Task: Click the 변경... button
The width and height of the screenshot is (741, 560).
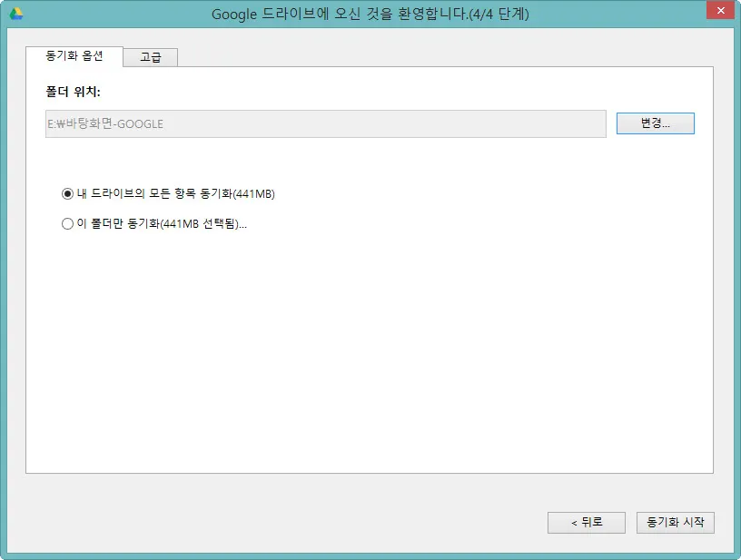Action: 655,123
